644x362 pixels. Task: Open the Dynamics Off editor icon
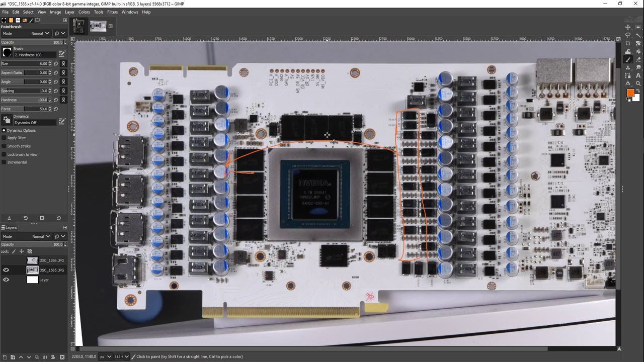(62, 121)
